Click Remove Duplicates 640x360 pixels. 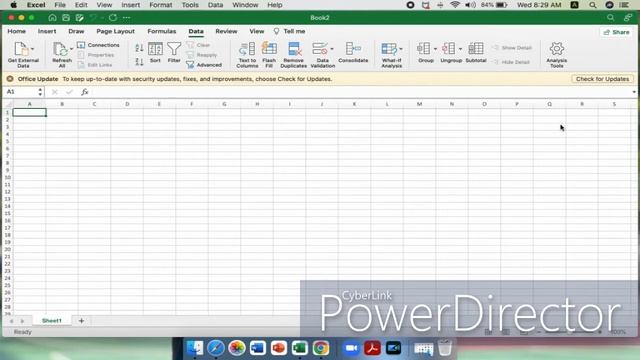[x=293, y=55]
